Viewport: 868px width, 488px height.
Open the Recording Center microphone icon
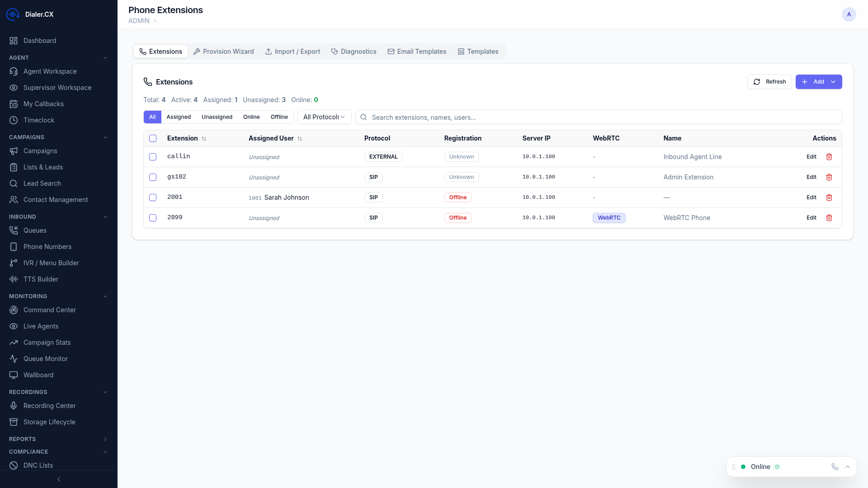click(13, 406)
